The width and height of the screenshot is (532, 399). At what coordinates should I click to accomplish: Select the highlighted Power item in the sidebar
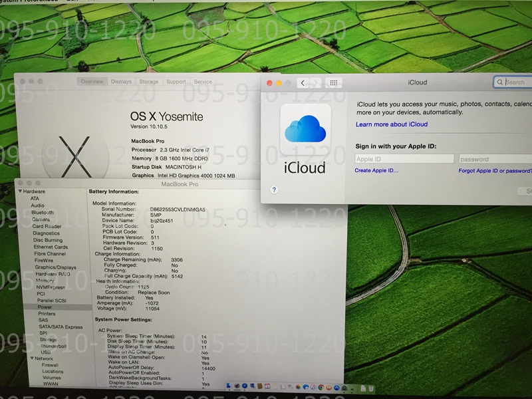click(x=45, y=307)
